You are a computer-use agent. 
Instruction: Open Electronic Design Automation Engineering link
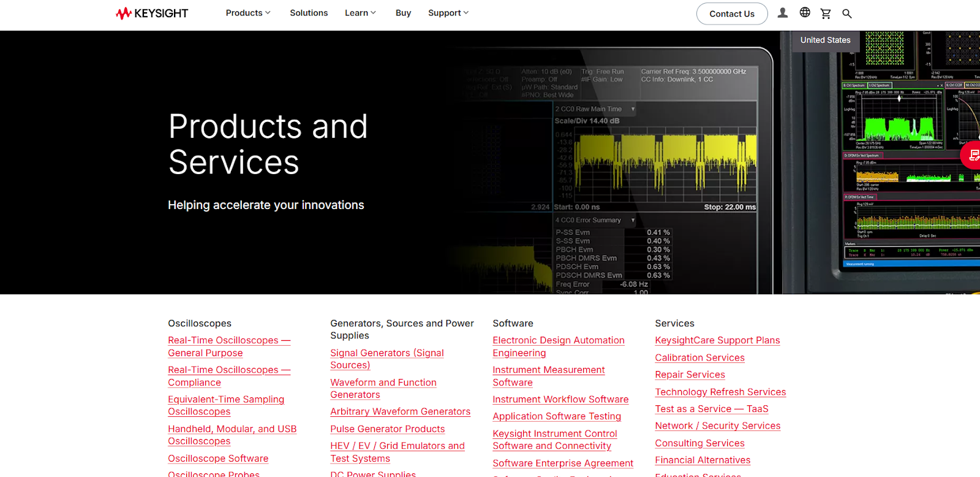[559, 346]
